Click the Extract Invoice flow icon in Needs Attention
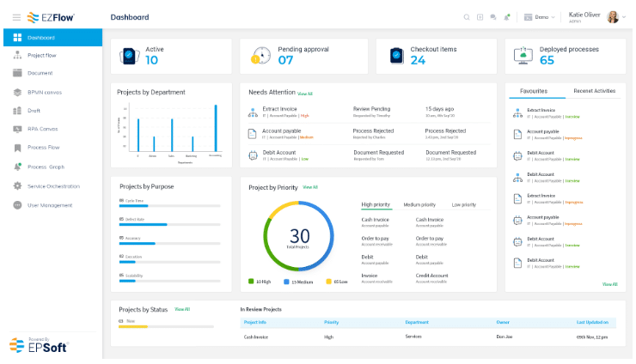Viewport: 636px width, 364px height. pos(253,112)
